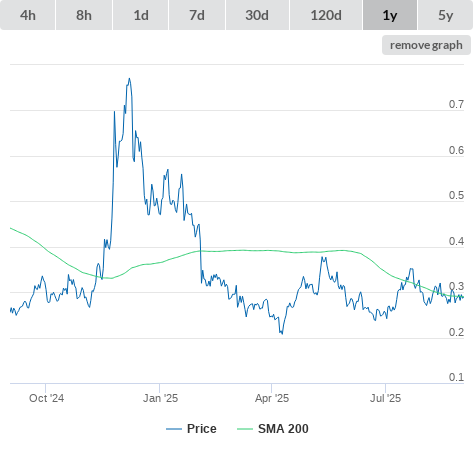Click the April price low near 0.2
The image size is (474, 455).
[282, 333]
